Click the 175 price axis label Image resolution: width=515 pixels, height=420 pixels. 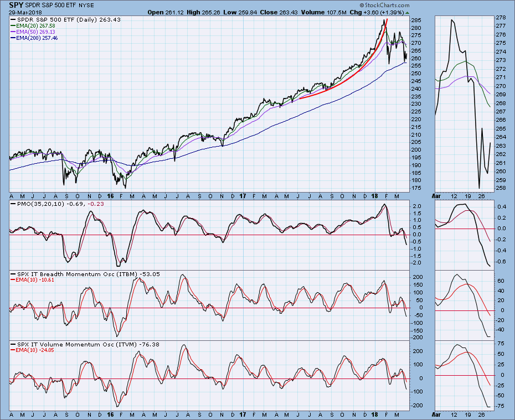(416, 188)
